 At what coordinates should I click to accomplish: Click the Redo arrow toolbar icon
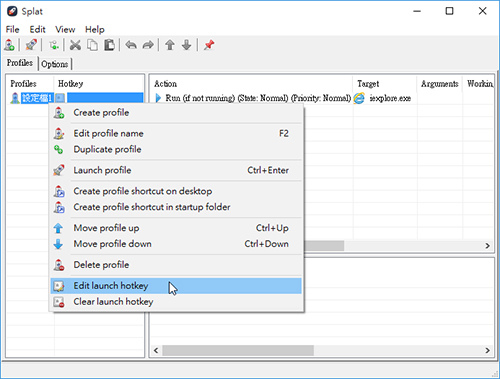tap(148, 45)
